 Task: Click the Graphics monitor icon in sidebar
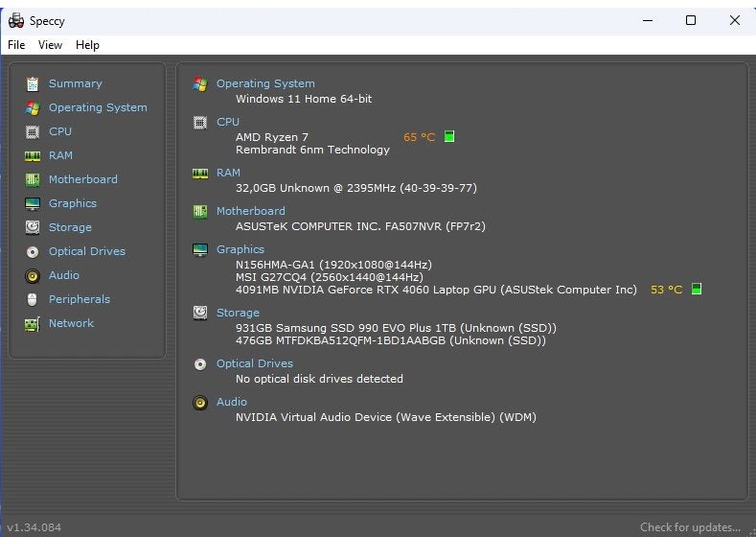pyautogui.click(x=33, y=204)
